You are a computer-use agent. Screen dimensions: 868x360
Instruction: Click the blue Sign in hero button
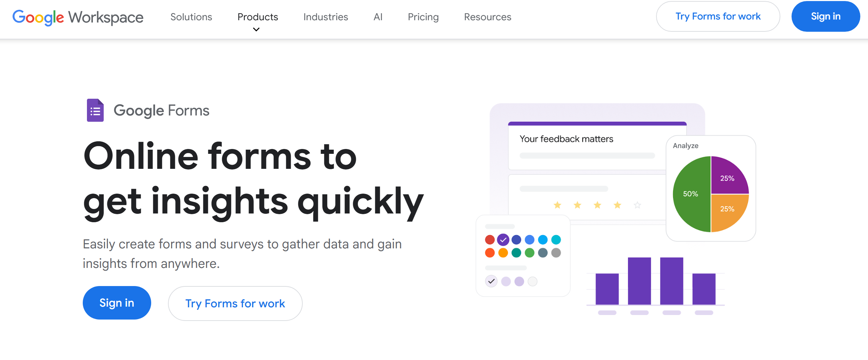coord(117,302)
